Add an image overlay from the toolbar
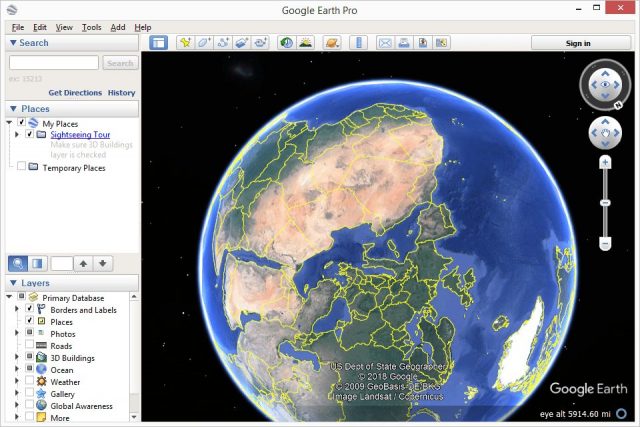This screenshot has width=640, height=427. pyautogui.click(x=242, y=43)
